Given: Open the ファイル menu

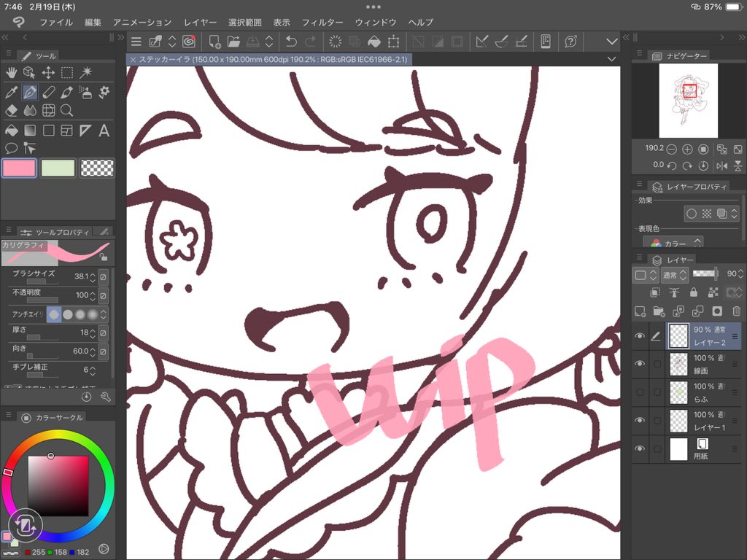Looking at the screenshot, I should click(x=56, y=22).
